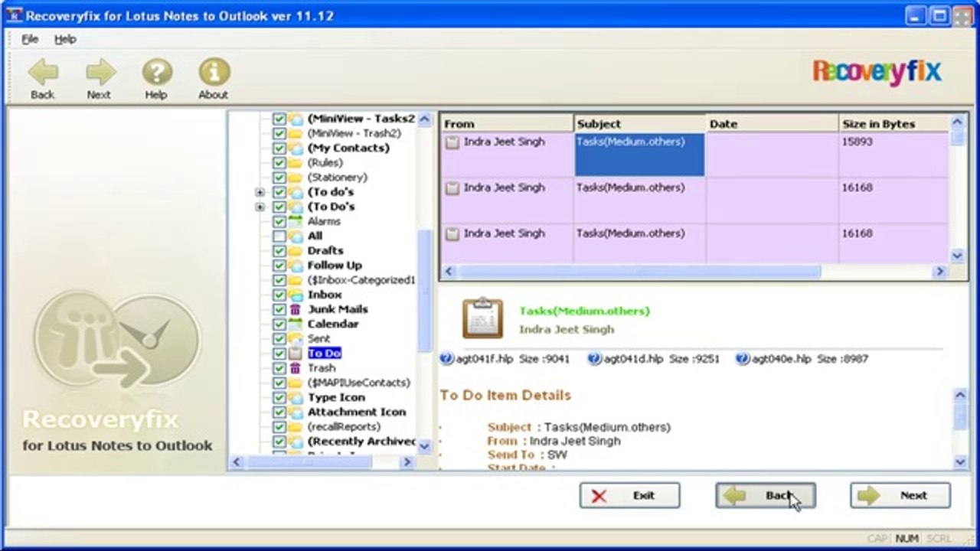Viewport: 980px width, 551px height.
Task: Click the Sent folder icon
Action: tap(296, 338)
